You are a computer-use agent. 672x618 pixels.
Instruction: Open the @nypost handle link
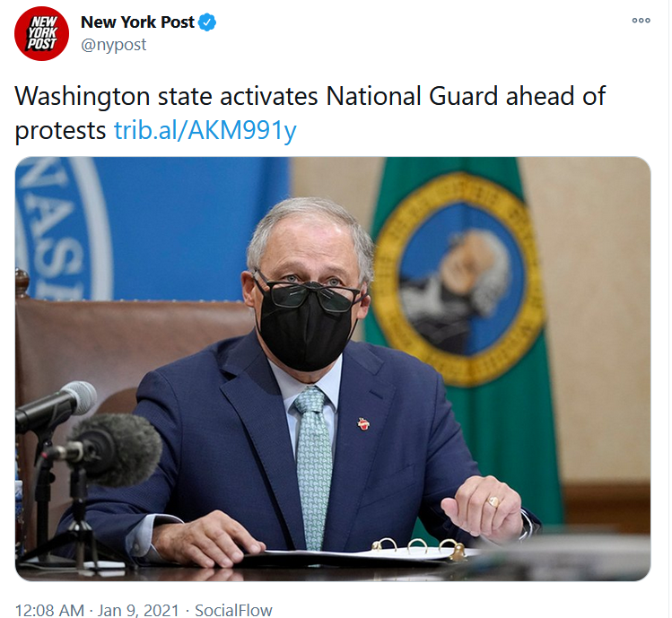114,45
